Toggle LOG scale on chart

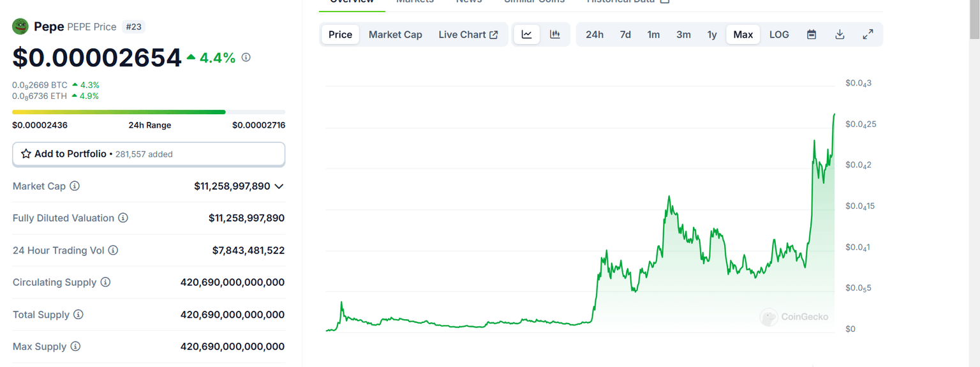pos(779,34)
